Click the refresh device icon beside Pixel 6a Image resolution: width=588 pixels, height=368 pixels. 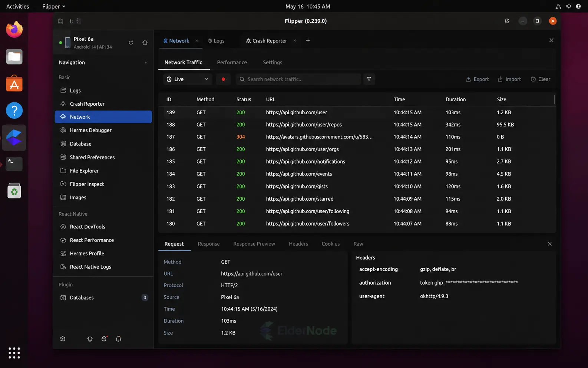pyautogui.click(x=131, y=43)
